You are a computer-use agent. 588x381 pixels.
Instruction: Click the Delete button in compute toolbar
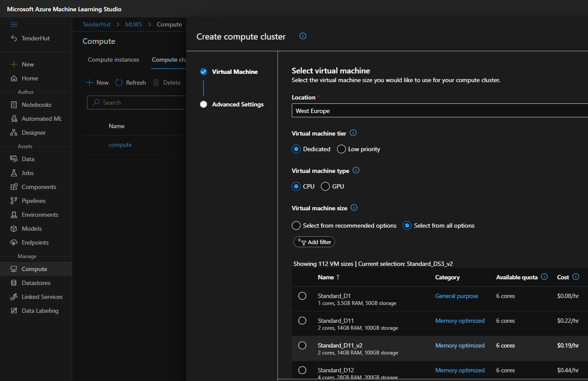click(x=167, y=83)
